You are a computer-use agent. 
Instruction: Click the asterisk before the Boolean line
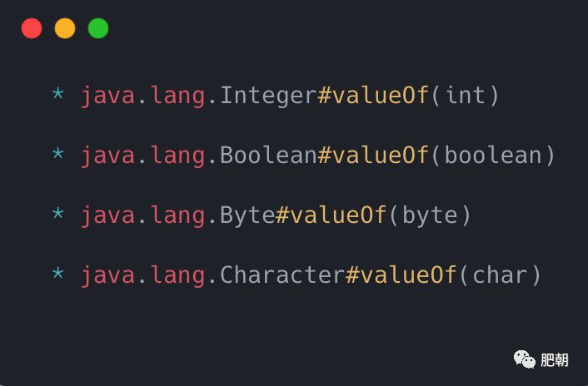coord(57,155)
